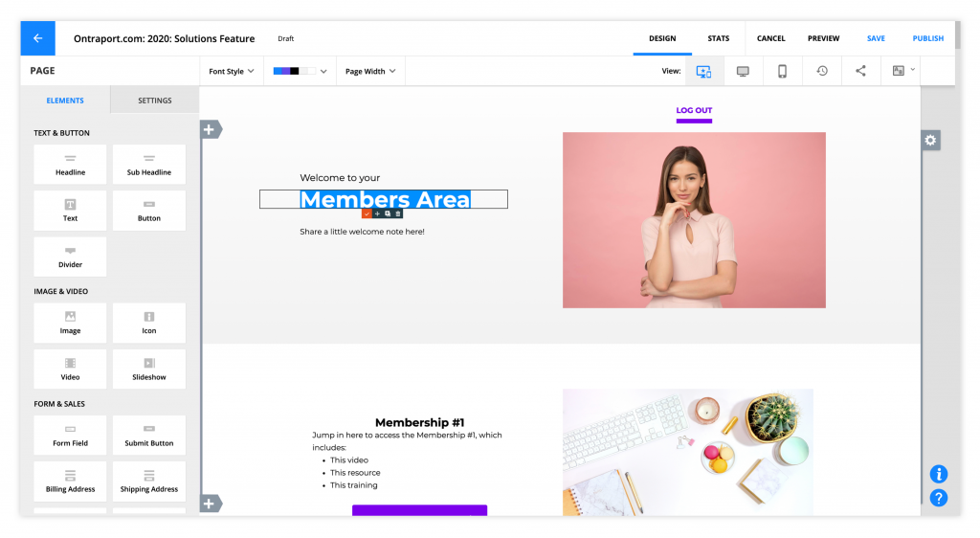Viewport: 980px width, 538px height.
Task: Open block settings gear icon
Action: coord(930,141)
